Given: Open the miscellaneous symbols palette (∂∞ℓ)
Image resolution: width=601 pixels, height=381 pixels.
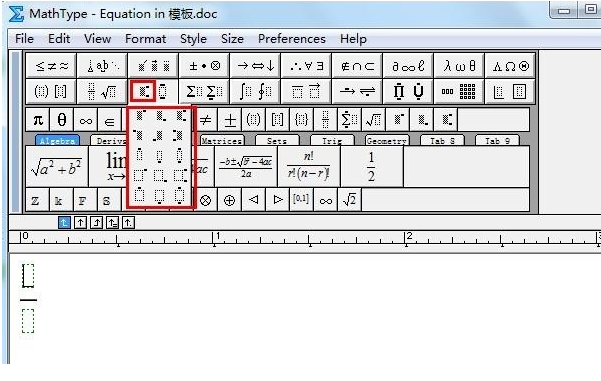Looking at the screenshot, I should point(408,66).
